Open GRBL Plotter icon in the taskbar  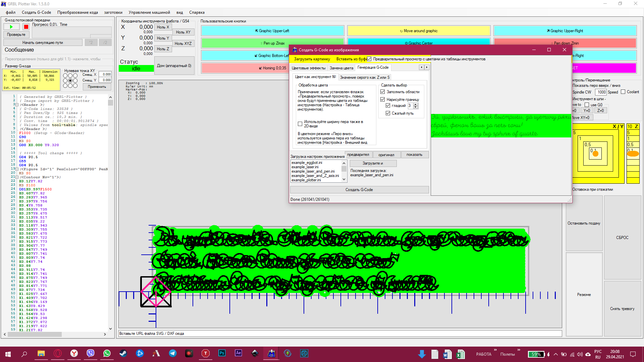tap(271, 353)
